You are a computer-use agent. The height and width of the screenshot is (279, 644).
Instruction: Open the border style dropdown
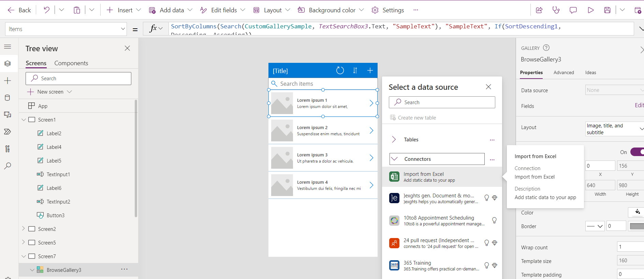595,226
